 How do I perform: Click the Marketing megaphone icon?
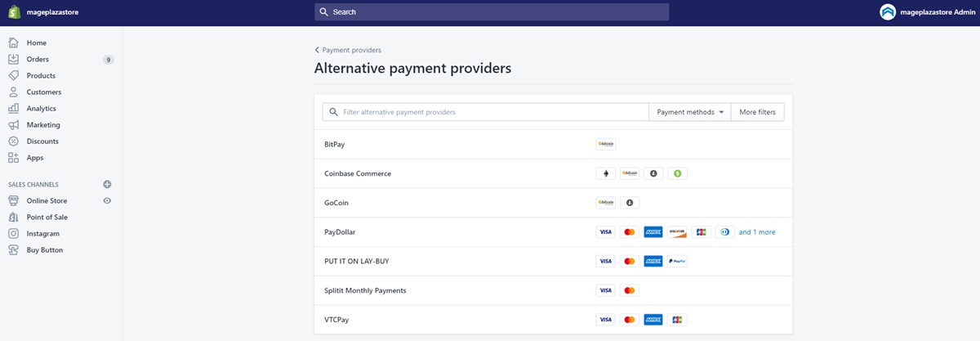point(13,124)
